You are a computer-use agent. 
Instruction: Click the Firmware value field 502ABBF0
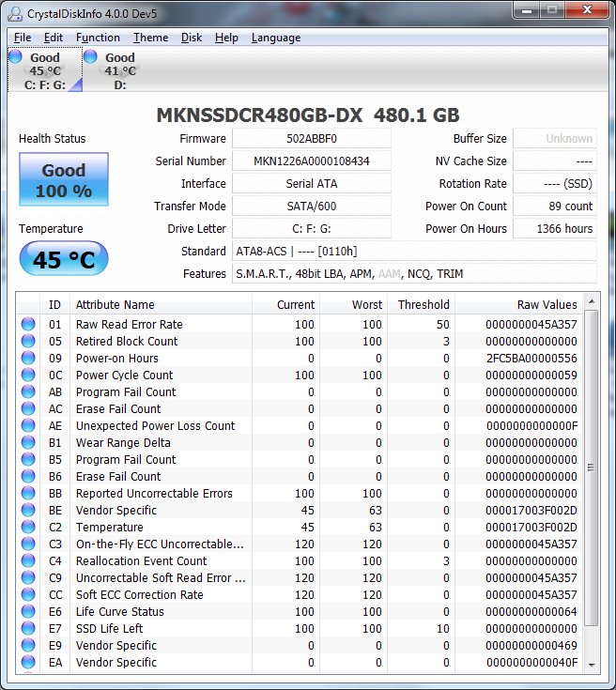tap(312, 139)
